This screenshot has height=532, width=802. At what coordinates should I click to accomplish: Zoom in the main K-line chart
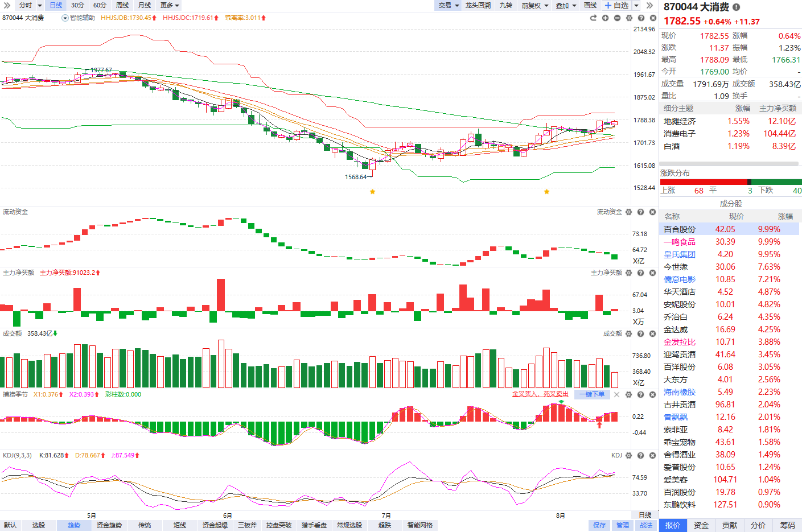click(x=605, y=18)
